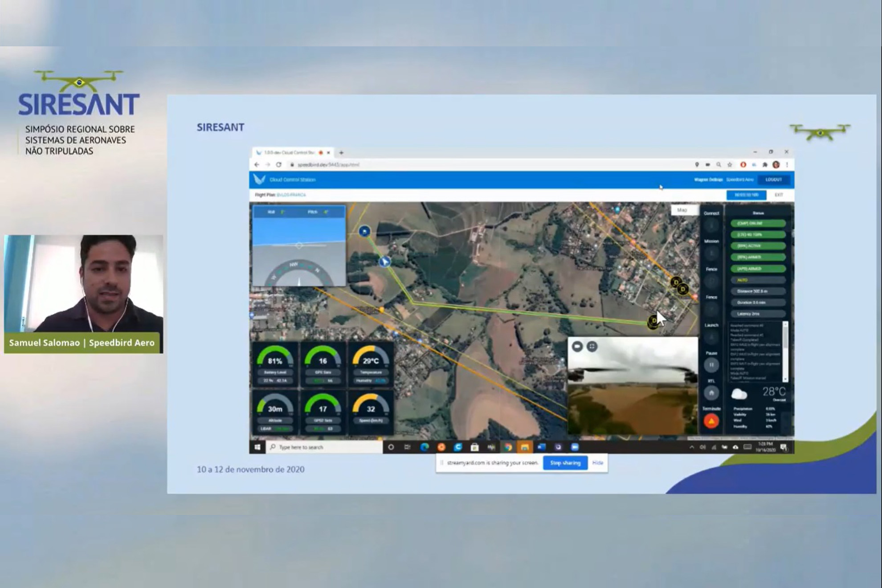
Task: Click the drone arrow marker on the map
Action: pos(385,261)
